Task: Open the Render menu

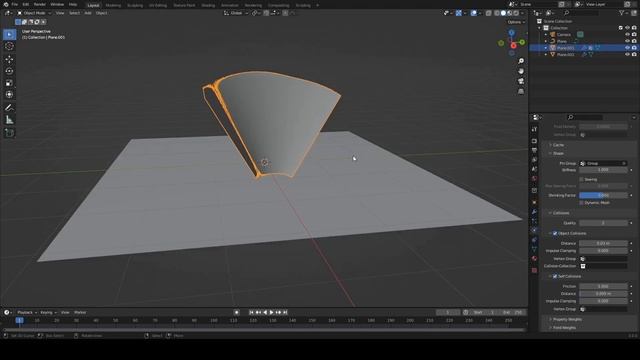Action: point(40,4)
